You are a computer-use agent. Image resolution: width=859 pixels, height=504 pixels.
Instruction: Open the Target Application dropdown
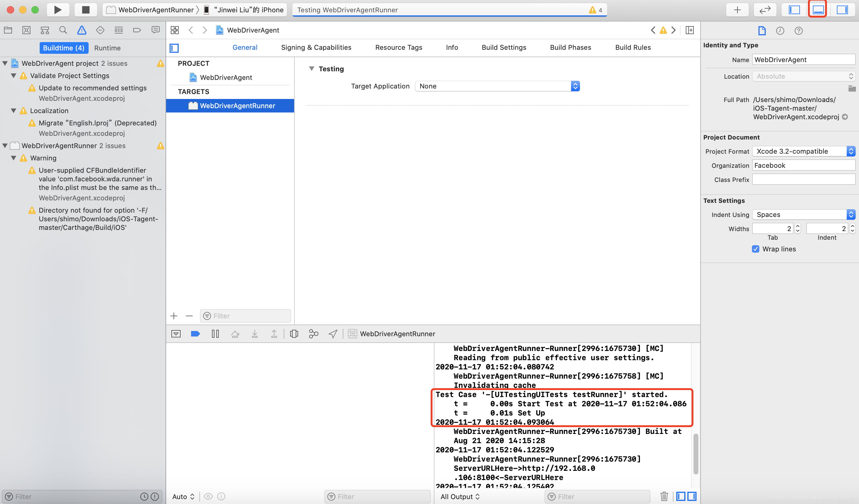497,86
